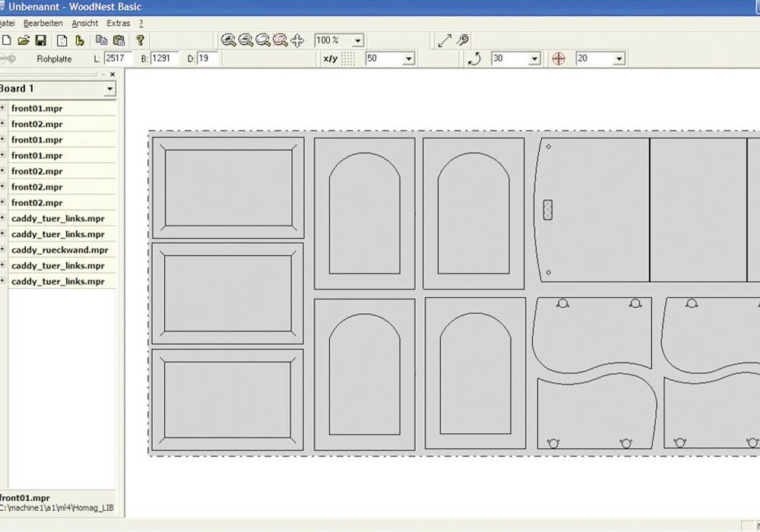Click the third magnifier zoom-window icon
Viewport: 760px width, 532px height.
click(x=263, y=40)
